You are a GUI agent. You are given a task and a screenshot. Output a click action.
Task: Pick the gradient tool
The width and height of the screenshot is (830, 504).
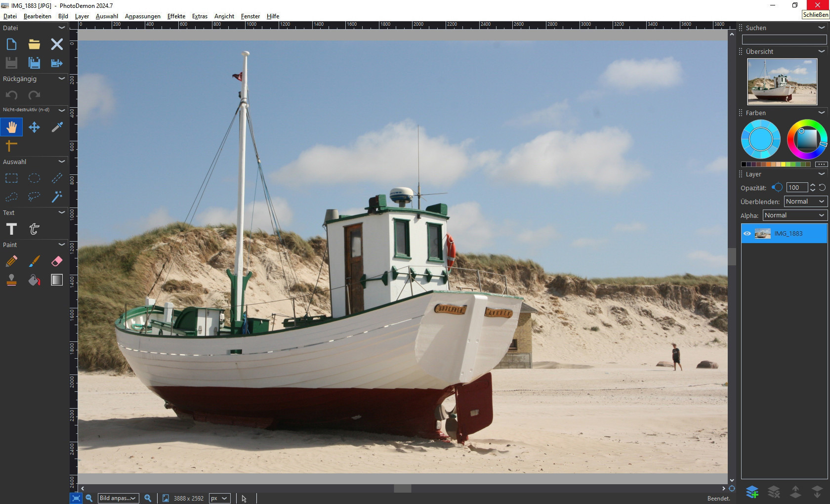click(x=57, y=281)
